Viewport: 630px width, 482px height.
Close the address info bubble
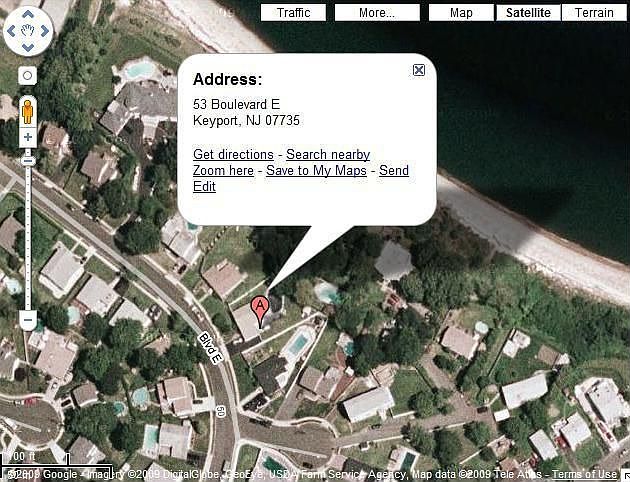coord(419,70)
